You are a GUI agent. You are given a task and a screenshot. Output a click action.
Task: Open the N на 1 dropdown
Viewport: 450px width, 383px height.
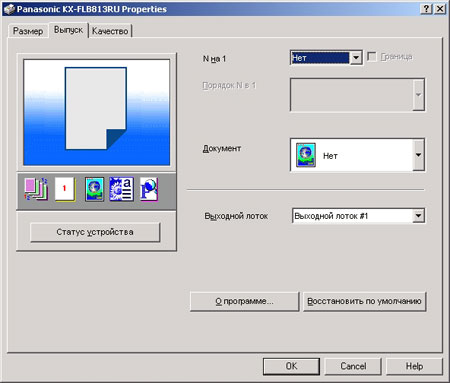point(356,58)
